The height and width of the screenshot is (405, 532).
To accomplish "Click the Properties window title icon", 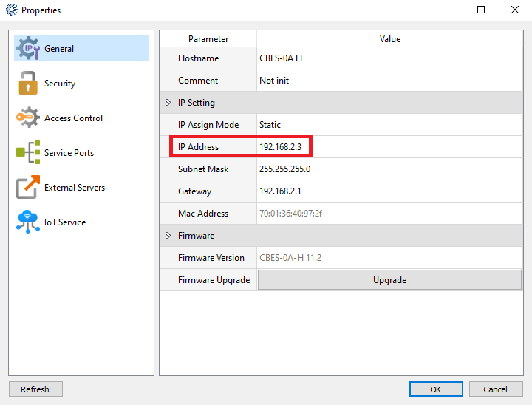I will pos(12,10).
